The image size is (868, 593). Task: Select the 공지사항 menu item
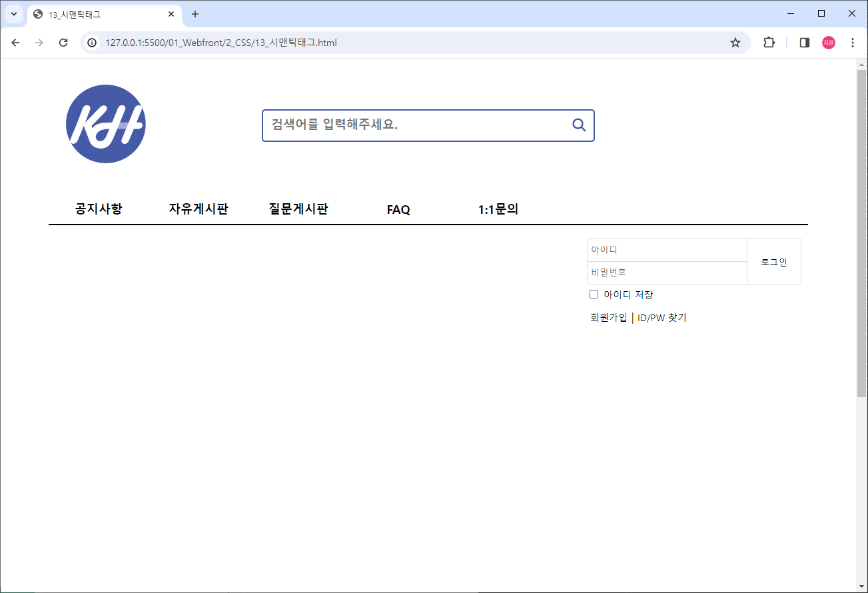click(x=98, y=209)
